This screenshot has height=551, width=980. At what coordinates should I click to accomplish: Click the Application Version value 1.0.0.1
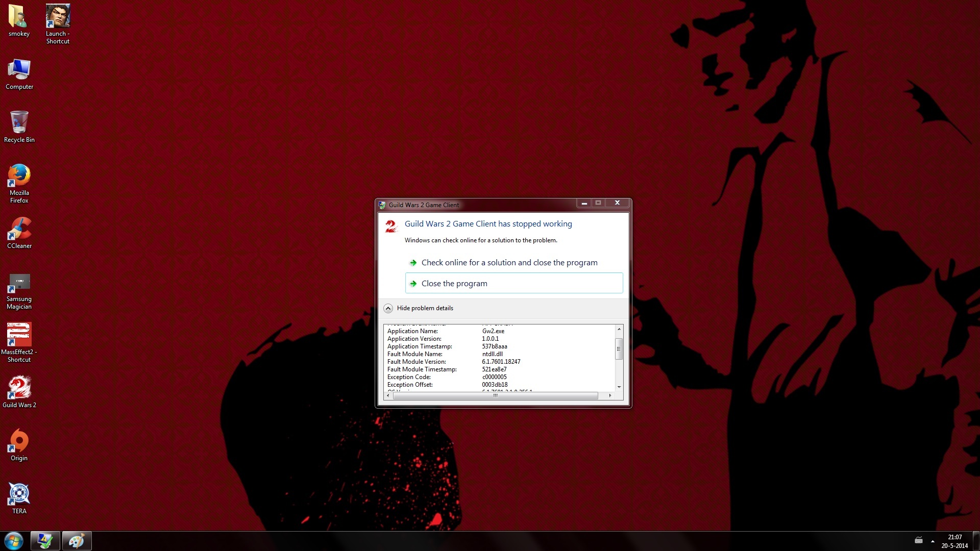490,339
